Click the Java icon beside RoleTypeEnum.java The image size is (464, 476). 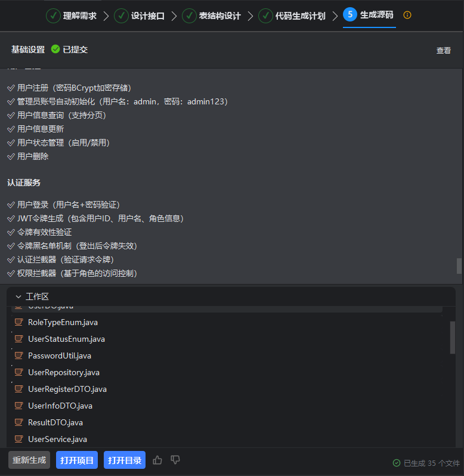pyautogui.click(x=18, y=322)
